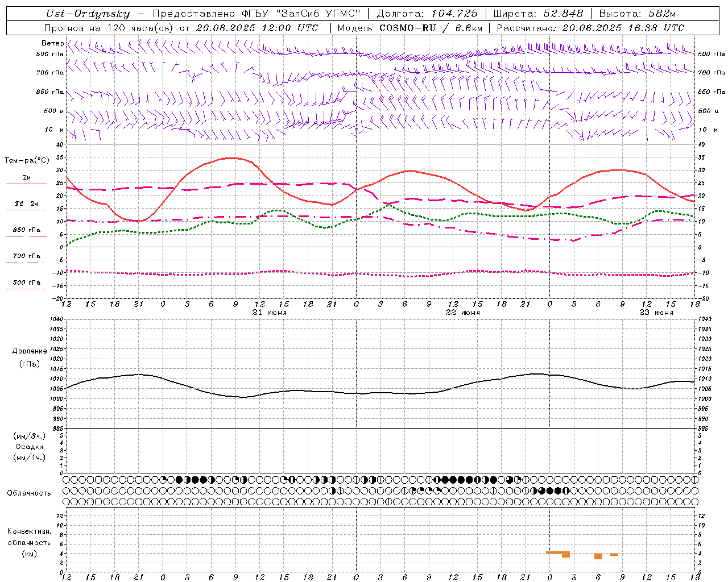Click the Долгота: 104.725 longitude value
This screenshot has width=728, height=582.
[427, 14]
